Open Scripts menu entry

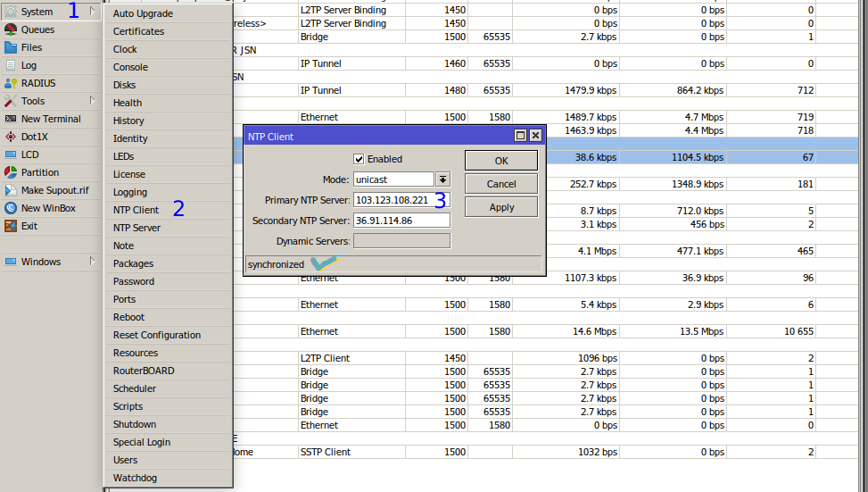pos(169,406)
